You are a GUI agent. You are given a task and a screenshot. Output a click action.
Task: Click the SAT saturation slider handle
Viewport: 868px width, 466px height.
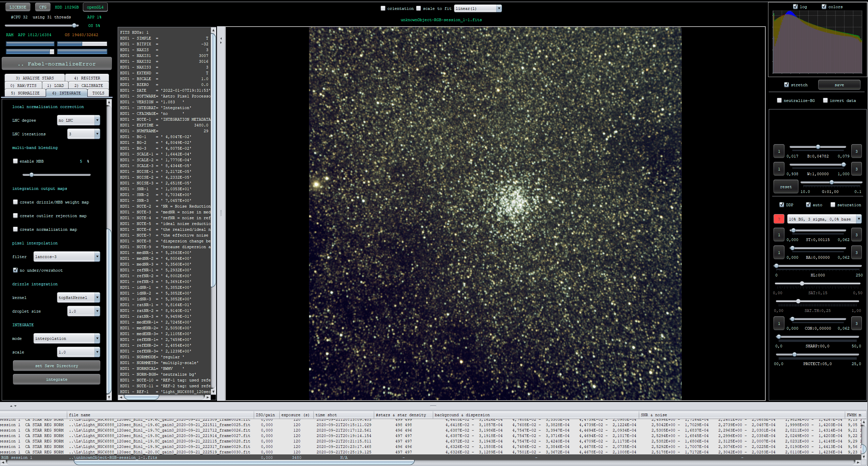pyautogui.click(x=802, y=284)
